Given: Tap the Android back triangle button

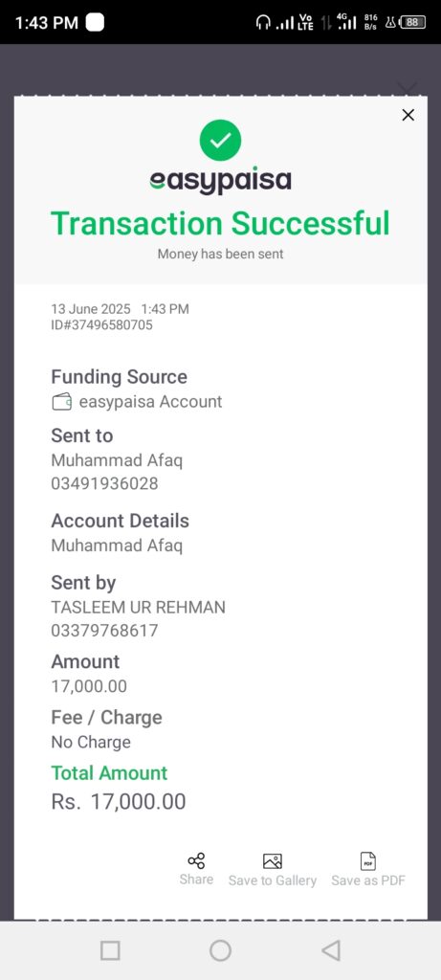Looking at the screenshot, I should tap(330, 950).
